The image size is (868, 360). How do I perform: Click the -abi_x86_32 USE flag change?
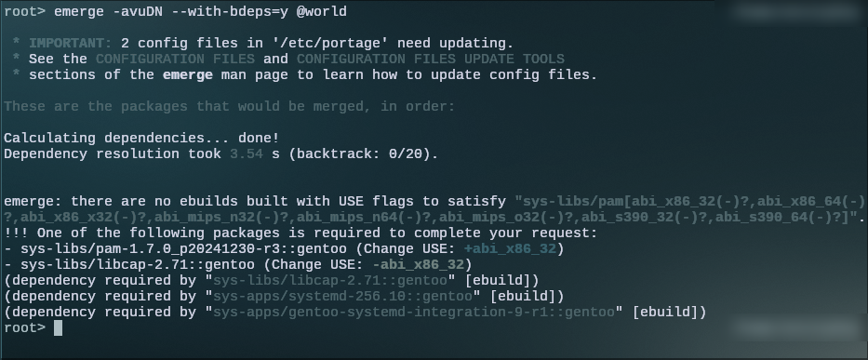[421, 265]
